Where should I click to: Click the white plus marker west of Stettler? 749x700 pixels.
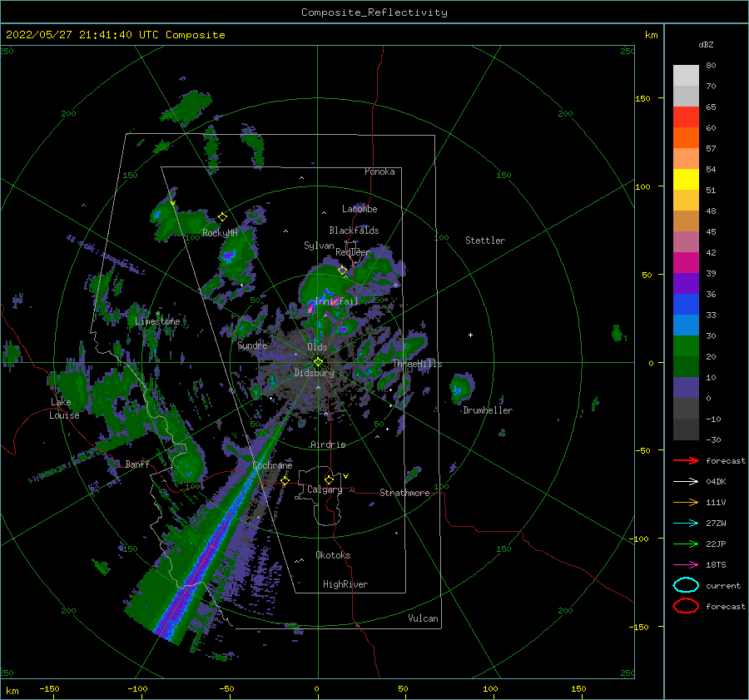[470, 335]
